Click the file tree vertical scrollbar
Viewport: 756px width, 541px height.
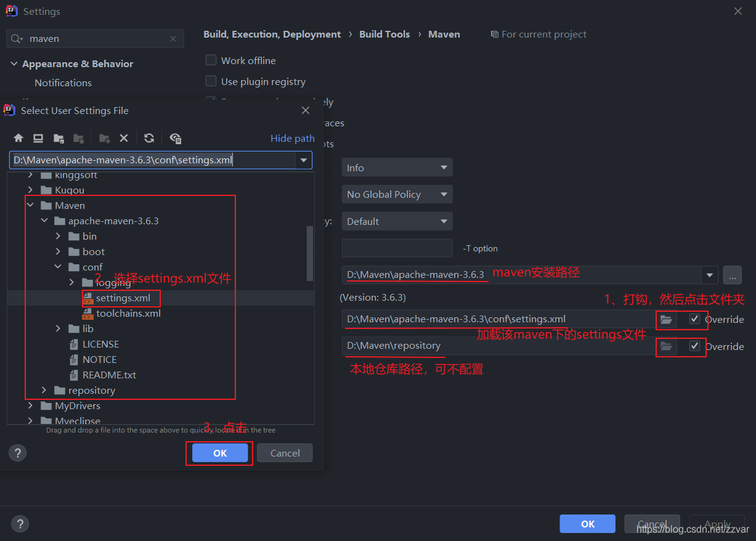[x=310, y=253]
